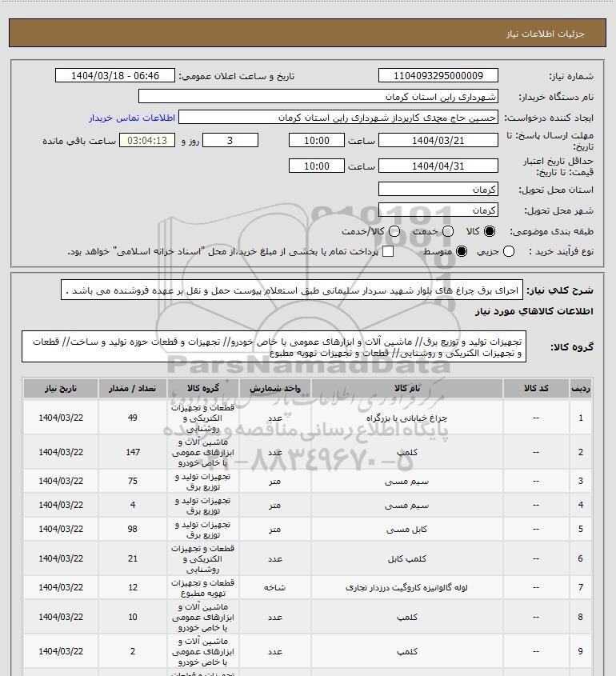Click the goods group description box

pyautogui.click(x=274, y=346)
